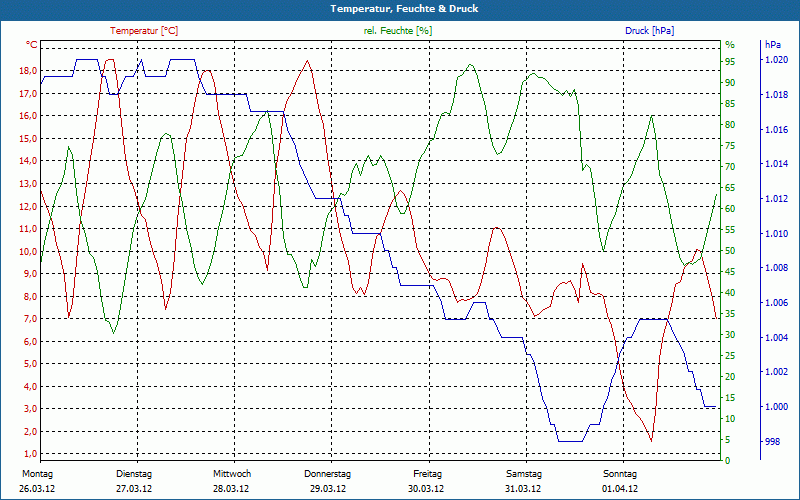800x500 pixels.
Task: Click the date '26.03.12'
Action: [x=37, y=489]
